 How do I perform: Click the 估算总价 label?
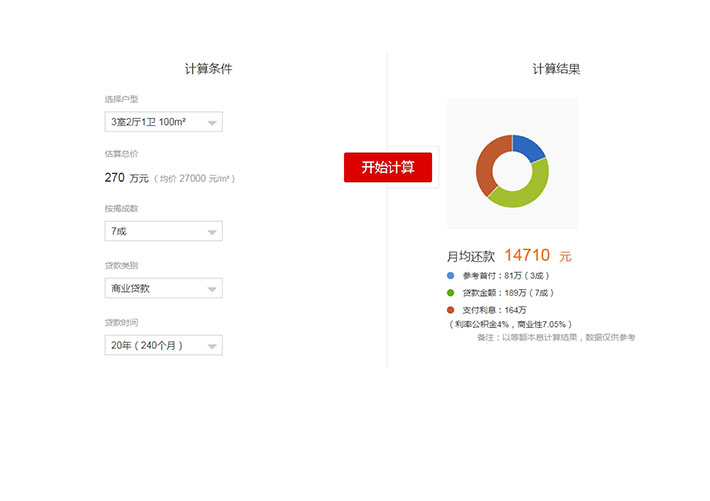121,154
